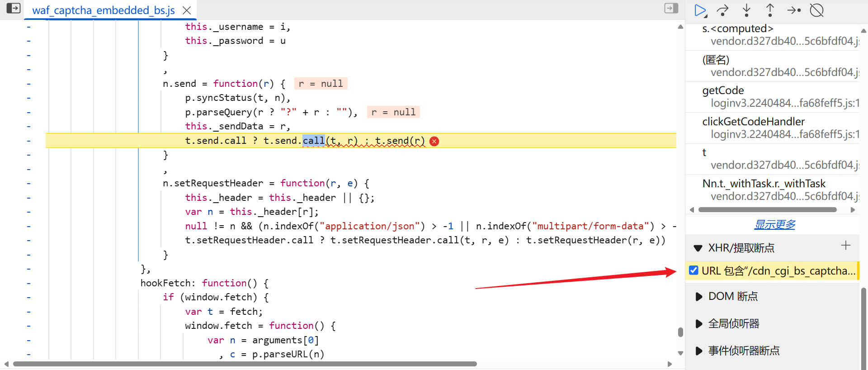Screen dimensions: 868x370
Task: Click the code editor vertical scrollbar thumb
Action: click(x=680, y=332)
